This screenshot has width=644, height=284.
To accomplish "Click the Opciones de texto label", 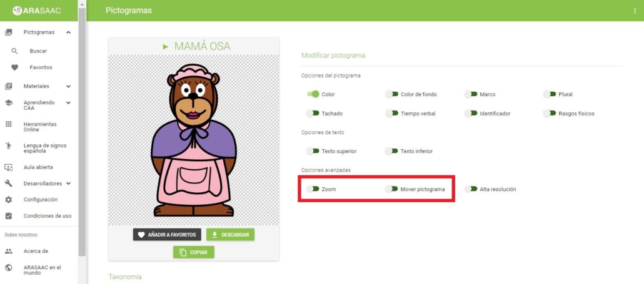I will pyautogui.click(x=323, y=132).
